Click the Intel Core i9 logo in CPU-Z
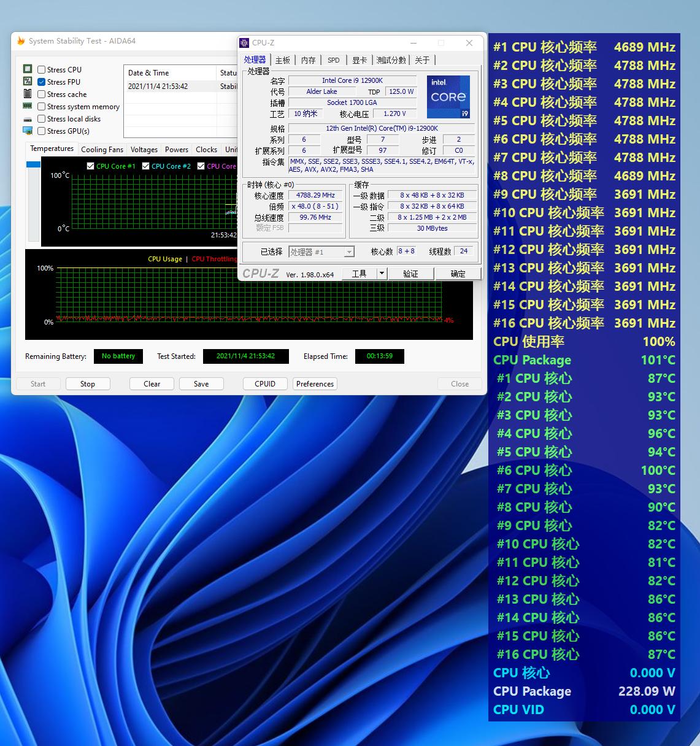The height and width of the screenshot is (746, 700). 448,97
